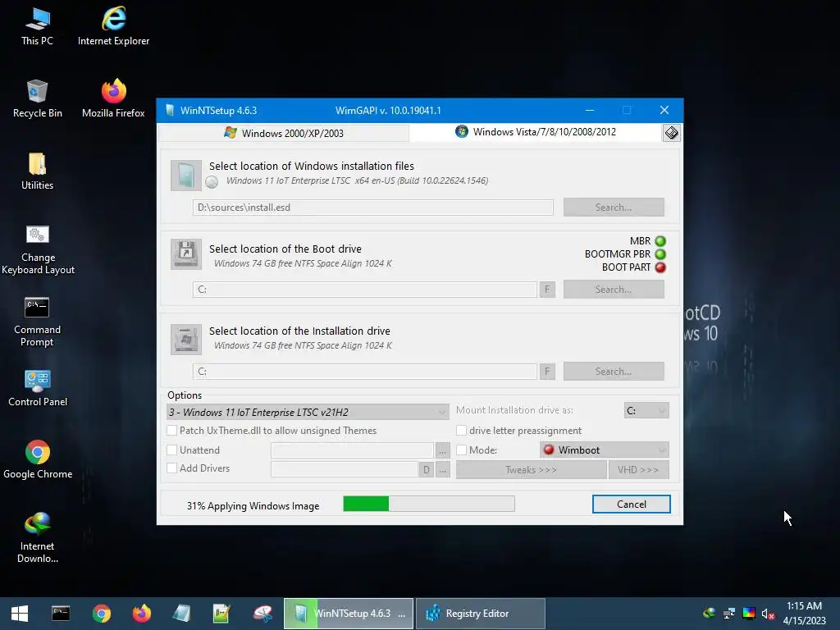840x630 pixels.
Task: Click the Unattend file path field
Action: pyautogui.click(x=352, y=450)
